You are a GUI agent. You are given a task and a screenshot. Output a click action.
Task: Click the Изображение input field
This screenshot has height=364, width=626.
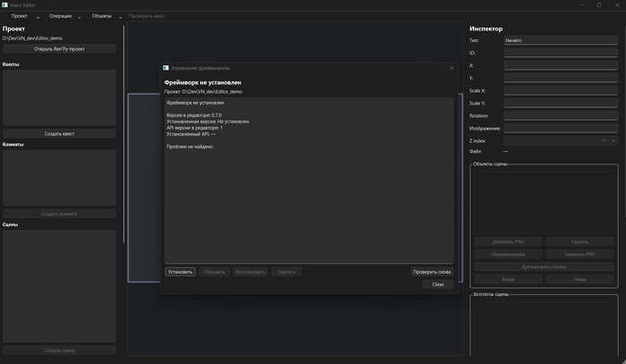[x=561, y=128]
